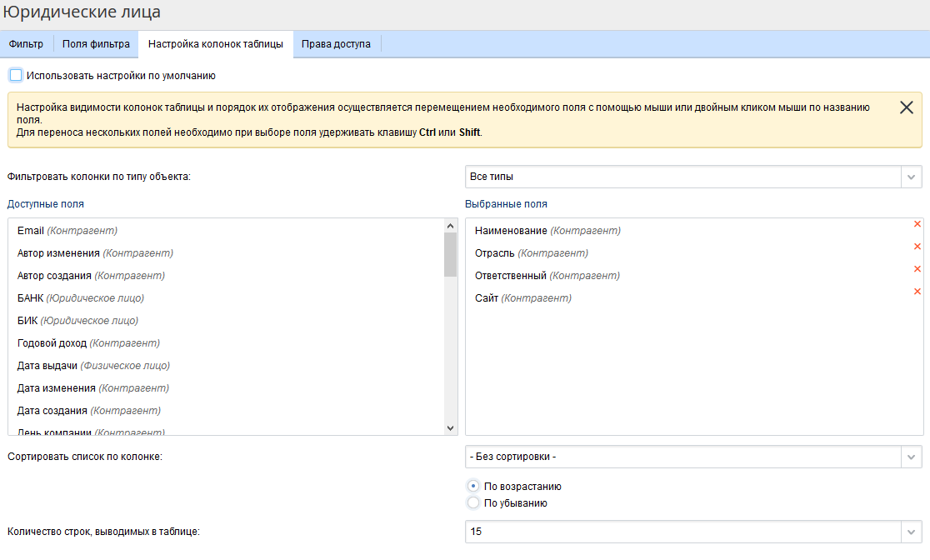The image size is (930, 560).
Task: Select По возрастанию sort order
Action: tap(473, 486)
